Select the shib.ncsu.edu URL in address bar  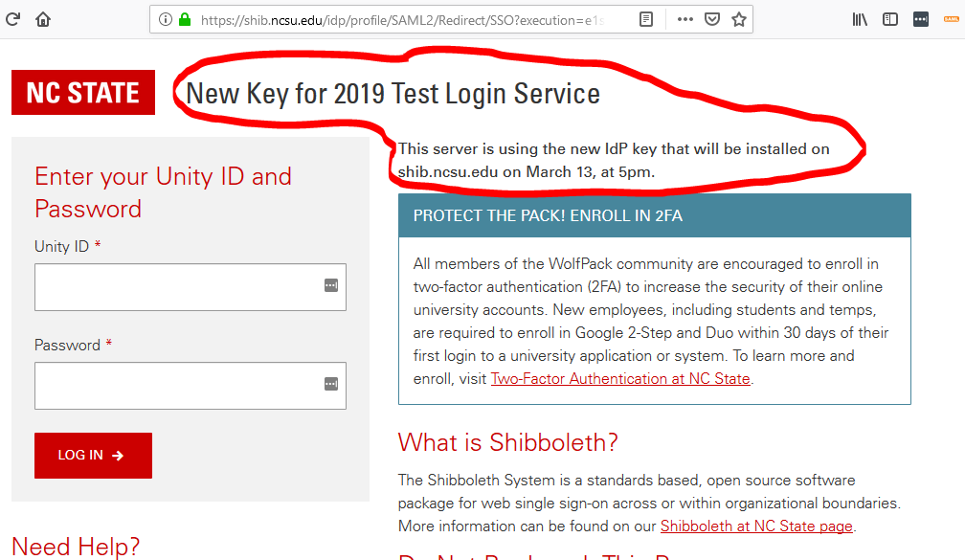click(402, 20)
